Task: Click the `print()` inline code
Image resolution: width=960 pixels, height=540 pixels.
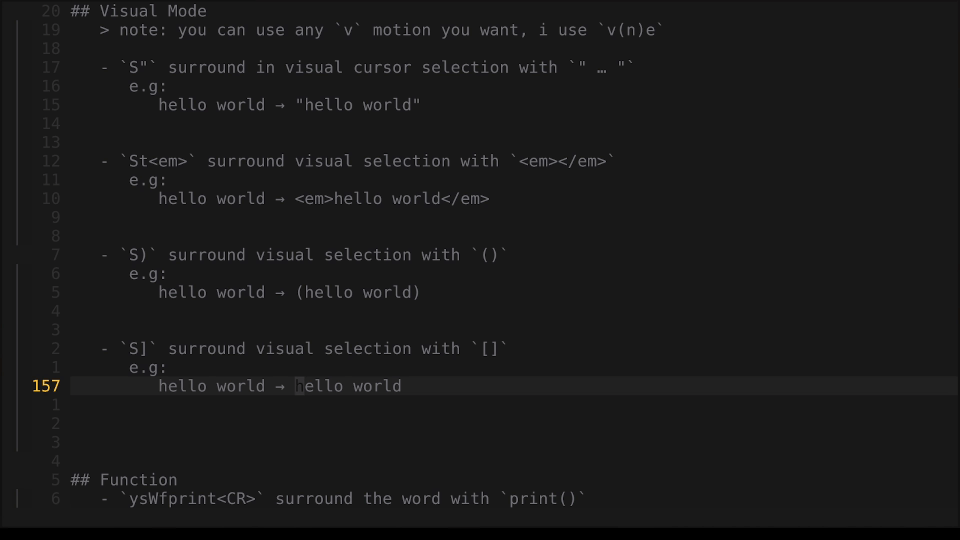Action: [543, 499]
